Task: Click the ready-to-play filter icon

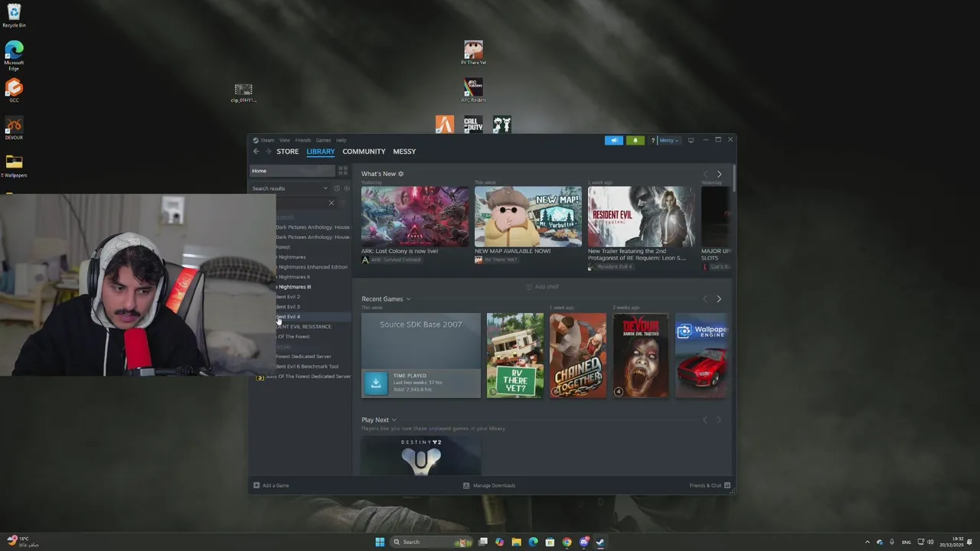Action: [346, 188]
